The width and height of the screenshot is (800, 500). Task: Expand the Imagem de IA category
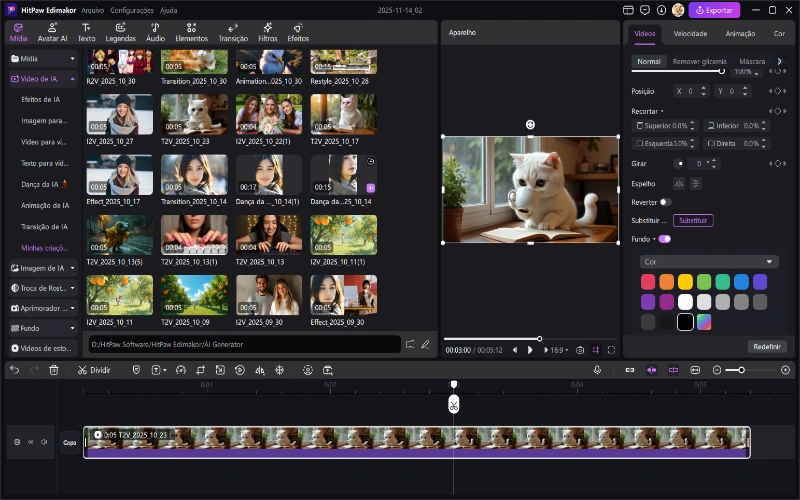pyautogui.click(x=43, y=268)
